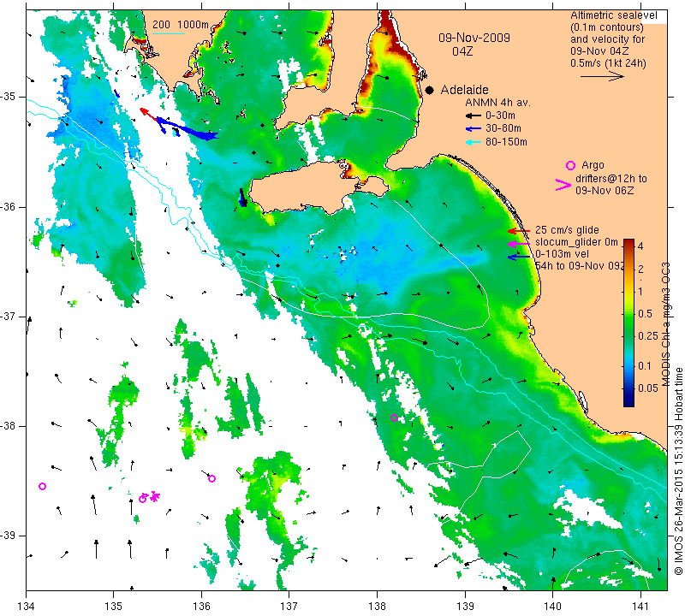The height and width of the screenshot is (616, 685).
Task: Click the magenta drifters chevron symbol
Action: [x=563, y=185]
